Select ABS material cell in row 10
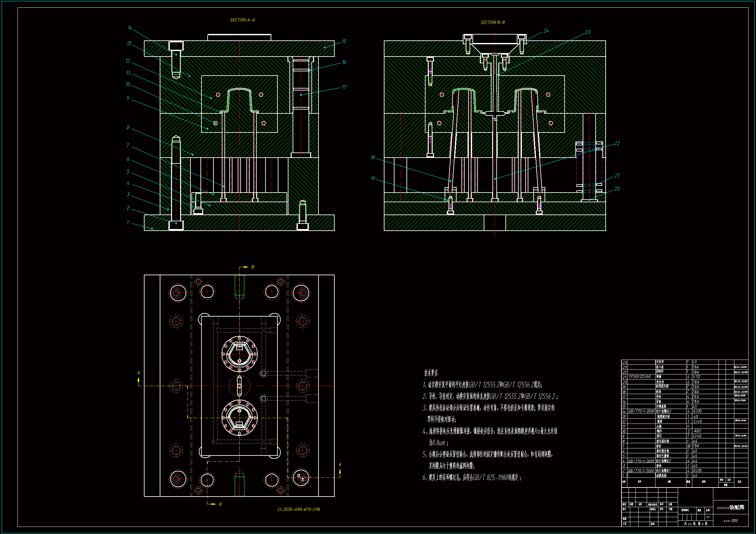 coord(697,431)
